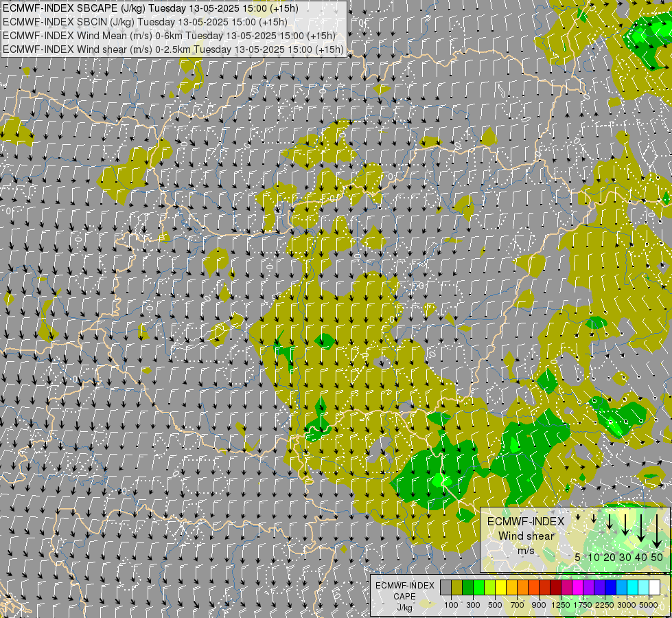Viewport: 672px width, 618px height.
Task: Select the bright green CAPE legend swatch
Action: [478, 587]
